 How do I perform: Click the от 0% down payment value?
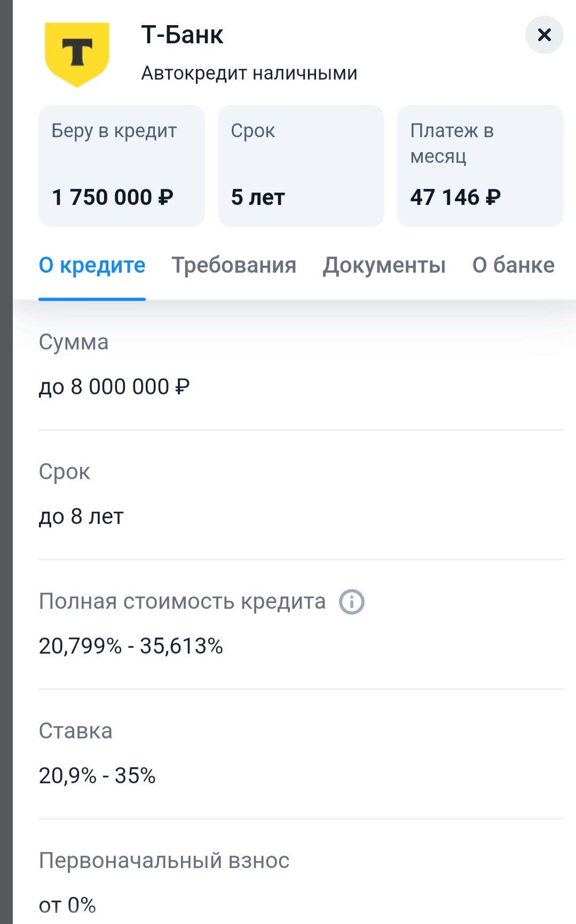point(67,905)
